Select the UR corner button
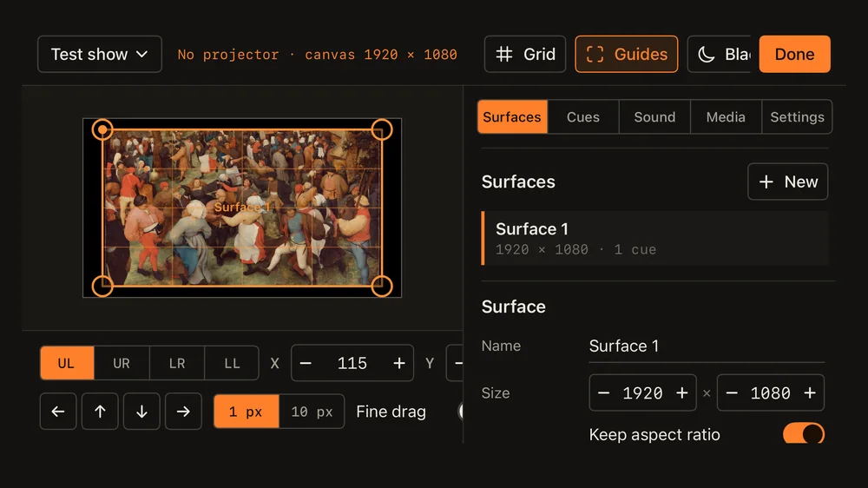Image resolution: width=868 pixels, height=488 pixels. pyautogui.click(x=122, y=363)
